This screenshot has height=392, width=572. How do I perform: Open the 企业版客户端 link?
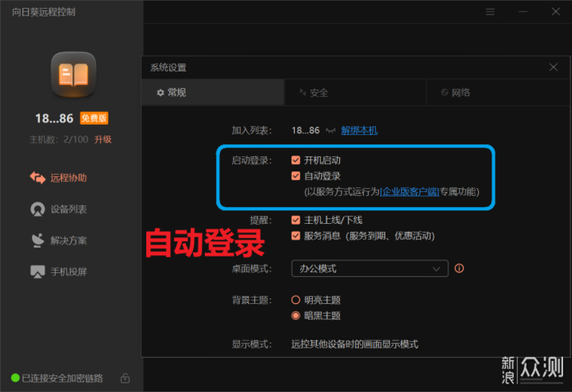(409, 192)
